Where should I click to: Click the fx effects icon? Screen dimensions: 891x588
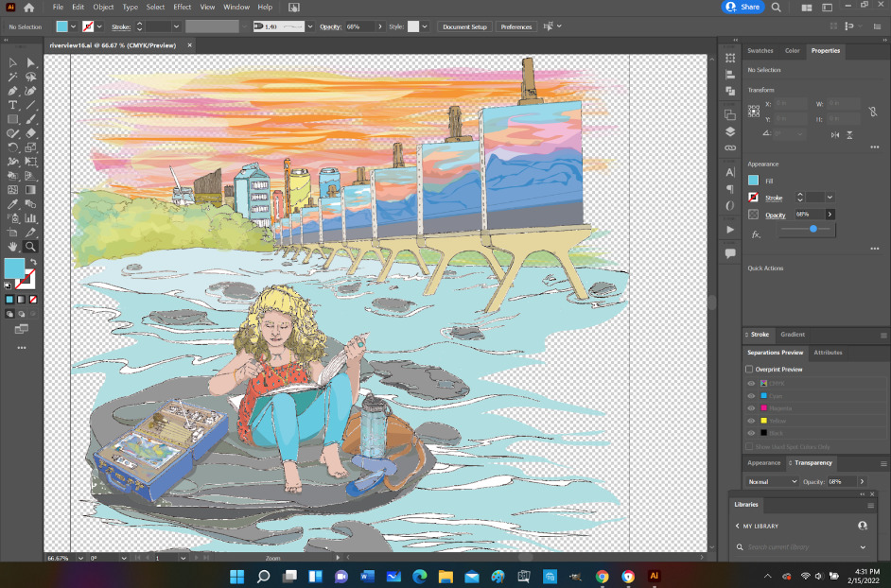[756, 233]
